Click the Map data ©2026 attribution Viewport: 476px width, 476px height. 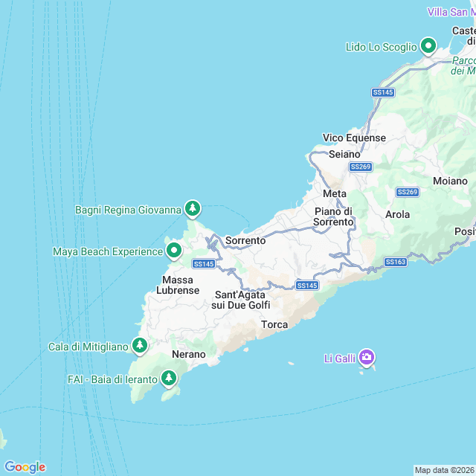coord(445,470)
